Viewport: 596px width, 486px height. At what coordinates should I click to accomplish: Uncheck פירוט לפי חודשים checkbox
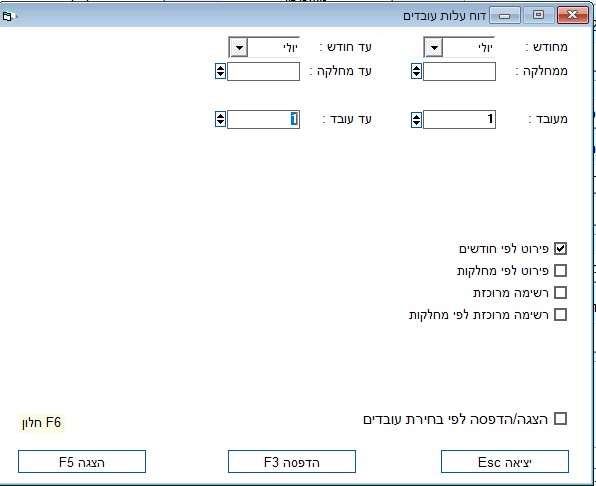560,249
